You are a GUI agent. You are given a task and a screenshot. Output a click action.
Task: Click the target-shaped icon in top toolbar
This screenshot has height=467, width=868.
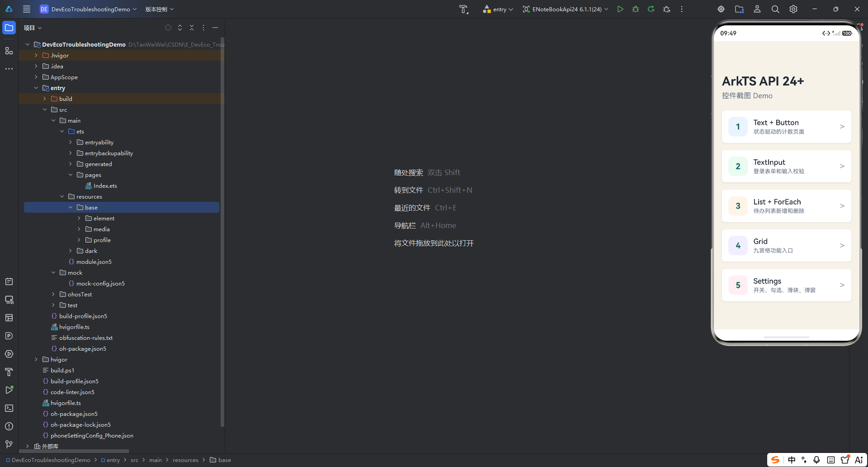[x=721, y=9]
